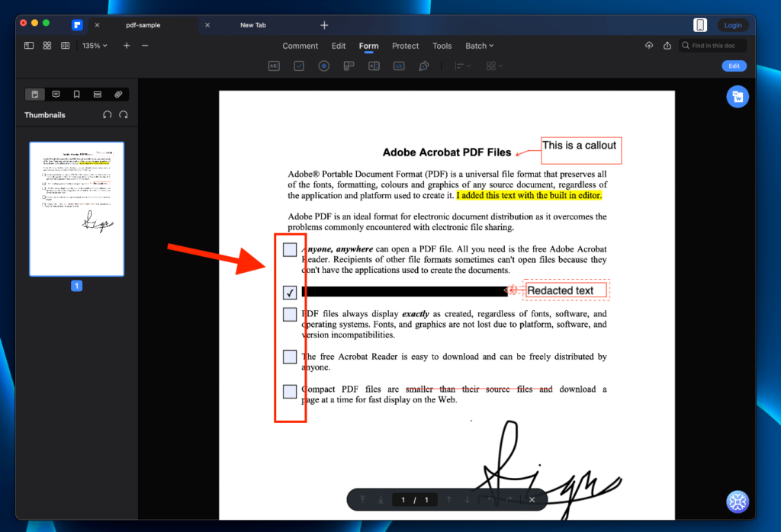
Task: Select the New Tab tab
Action: click(x=253, y=25)
